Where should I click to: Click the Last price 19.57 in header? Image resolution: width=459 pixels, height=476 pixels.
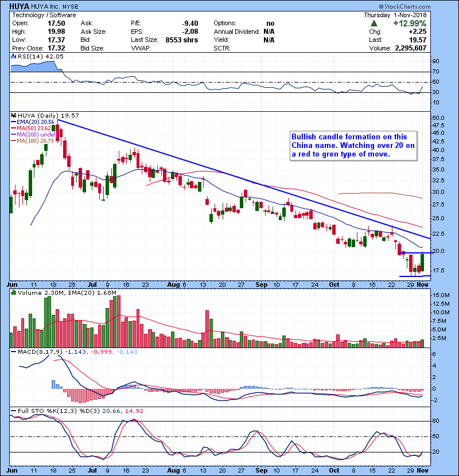pos(417,40)
